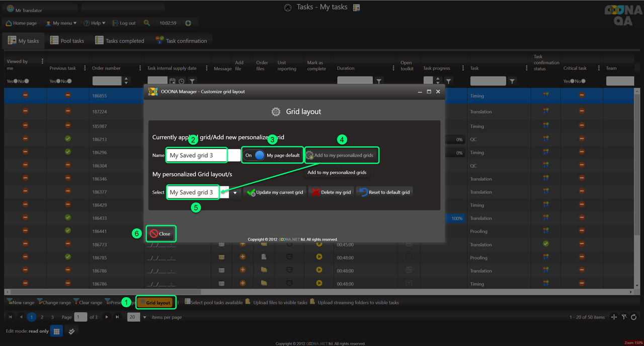The width and height of the screenshot is (644, 346).
Task: Select Yes radio under Viewed by me
Action: coord(16,81)
